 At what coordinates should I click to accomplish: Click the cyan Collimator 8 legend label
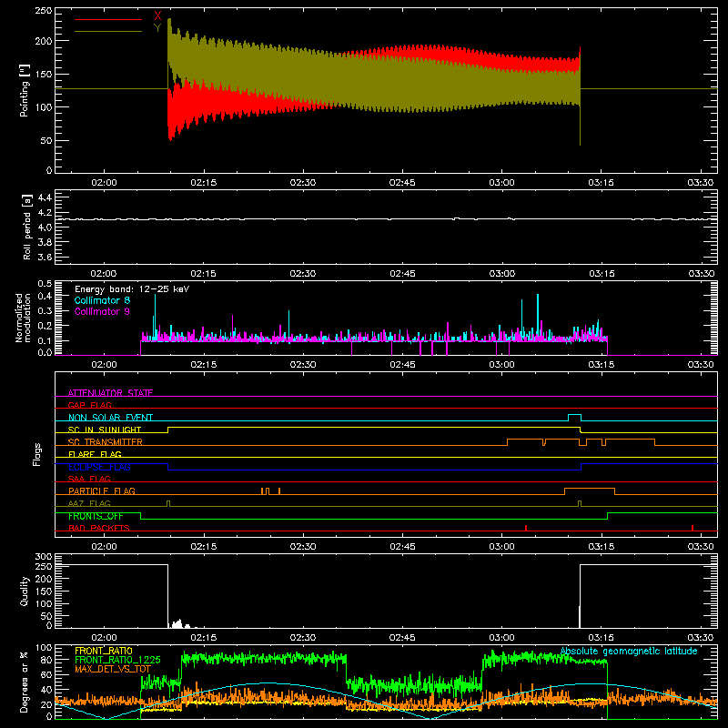tap(102, 300)
